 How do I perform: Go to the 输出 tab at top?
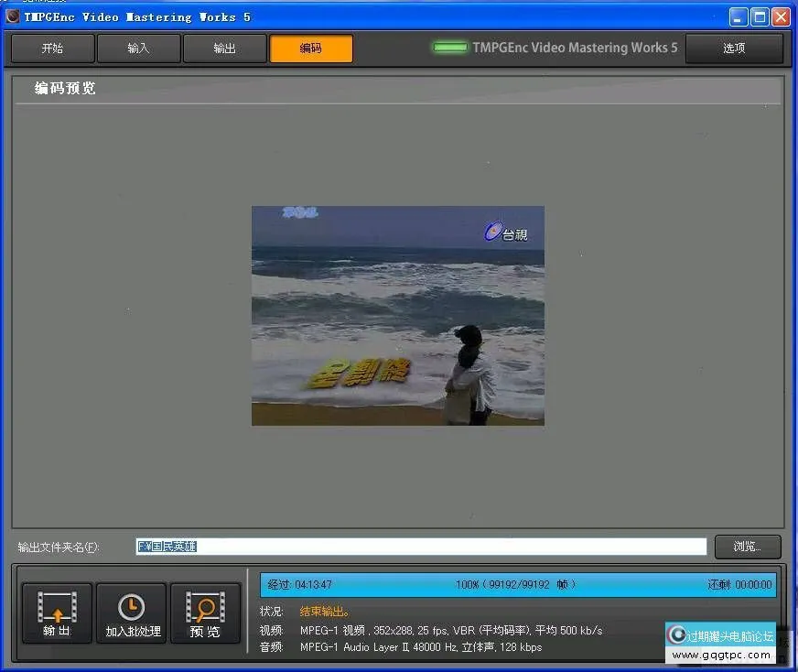(224, 49)
